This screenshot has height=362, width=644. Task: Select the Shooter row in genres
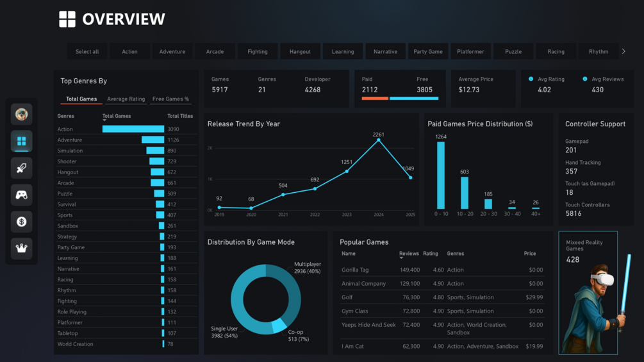[x=126, y=161]
